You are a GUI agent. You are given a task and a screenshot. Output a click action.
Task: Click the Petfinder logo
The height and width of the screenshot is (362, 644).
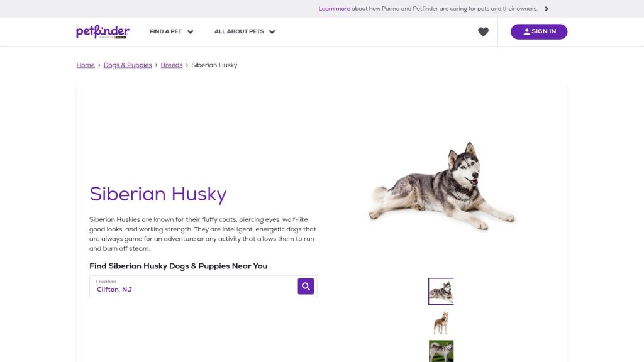click(x=103, y=31)
